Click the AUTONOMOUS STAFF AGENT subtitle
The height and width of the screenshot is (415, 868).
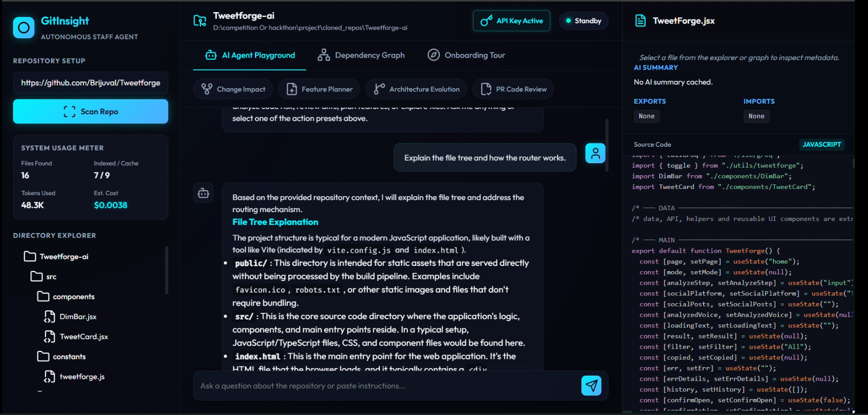tap(90, 37)
